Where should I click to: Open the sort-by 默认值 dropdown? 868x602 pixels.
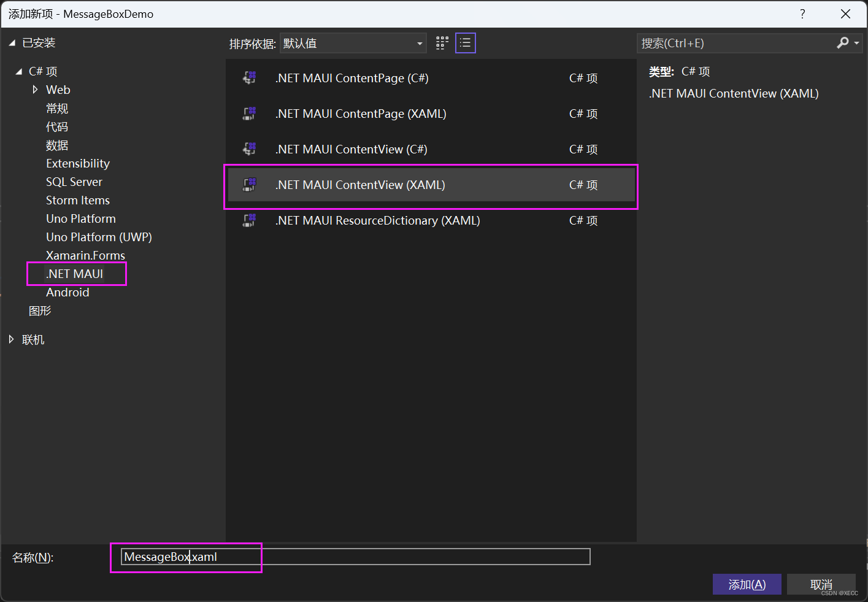[x=353, y=43]
